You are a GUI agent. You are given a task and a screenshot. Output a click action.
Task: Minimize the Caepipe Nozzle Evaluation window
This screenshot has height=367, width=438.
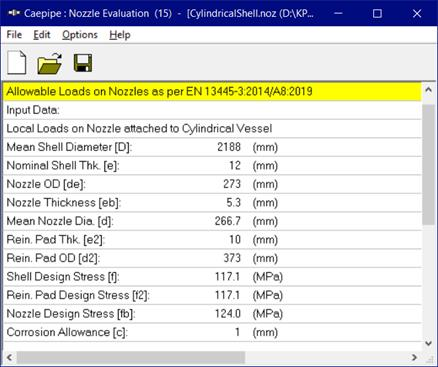pyautogui.click(x=338, y=13)
